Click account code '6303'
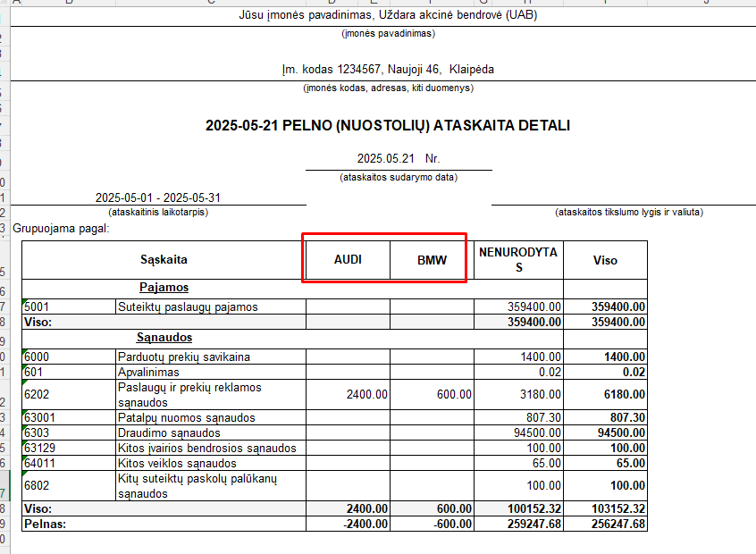Image resolution: width=756 pixels, height=554 pixels. (x=69, y=432)
